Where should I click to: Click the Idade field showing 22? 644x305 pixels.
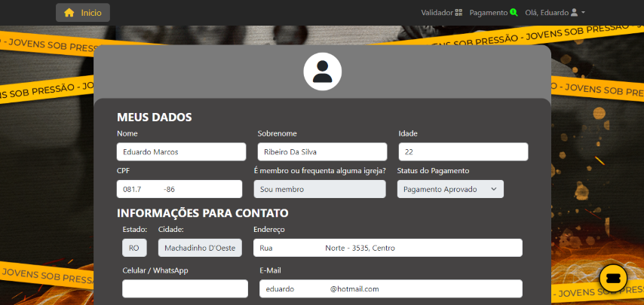(463, 151)
